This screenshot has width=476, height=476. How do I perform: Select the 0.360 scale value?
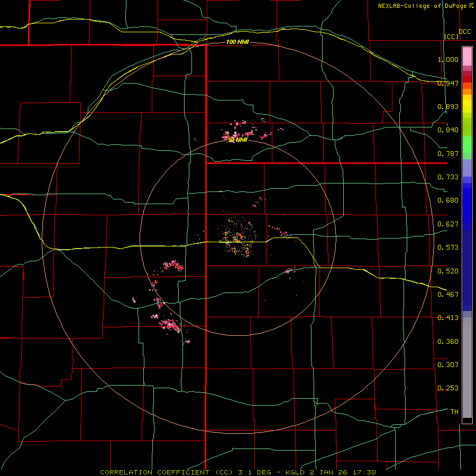pyautogui.click(x=448, y=342)
